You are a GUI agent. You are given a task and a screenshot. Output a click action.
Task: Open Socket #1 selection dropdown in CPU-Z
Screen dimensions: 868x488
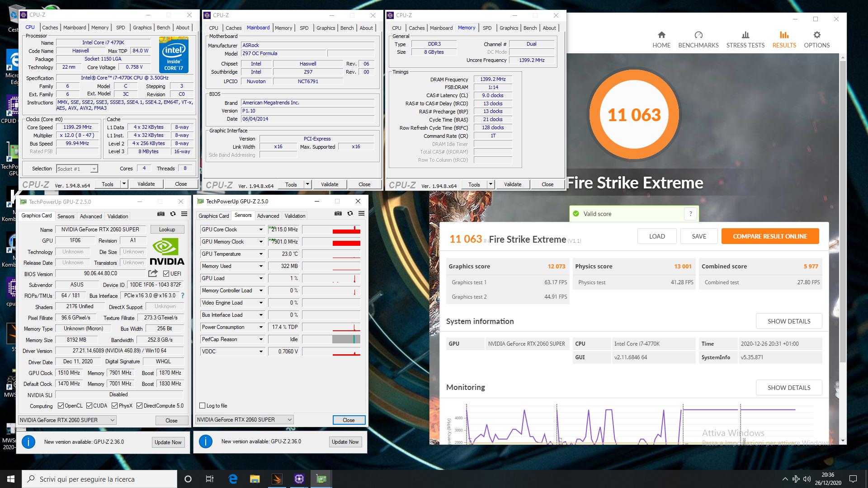tap(77, 169)
